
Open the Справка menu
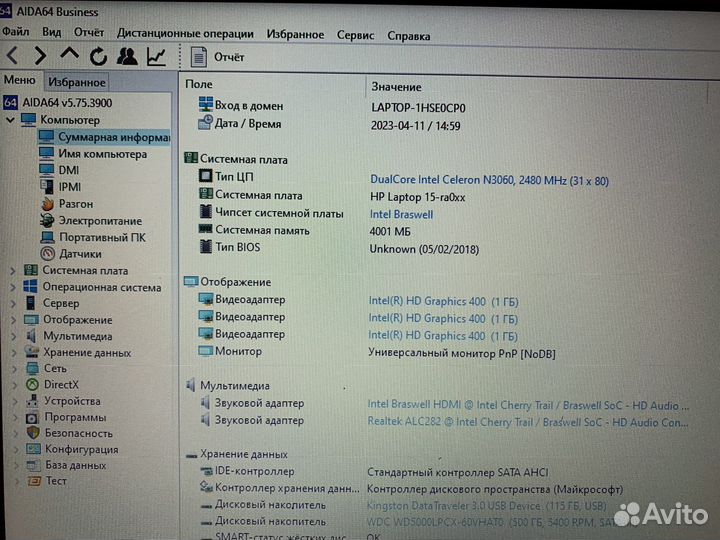click(x=409, y=36)
